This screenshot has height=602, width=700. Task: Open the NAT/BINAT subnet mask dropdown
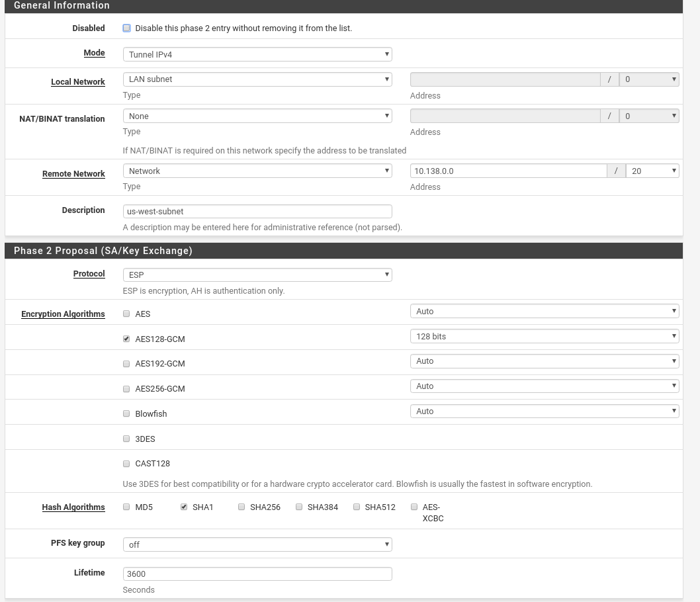[x=649, y=116]
